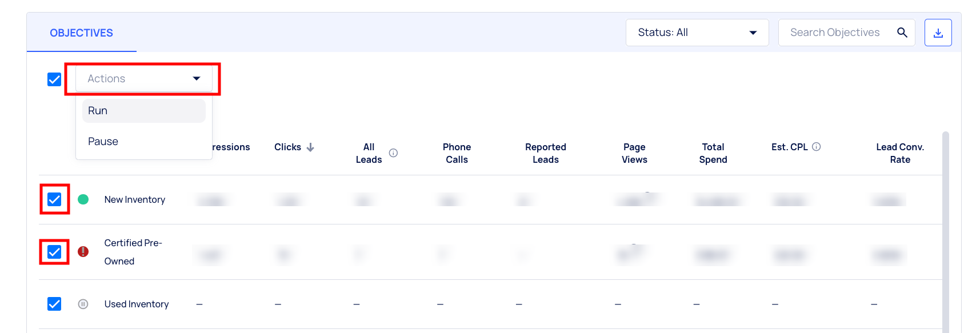Screen dimensions: 980x333
Task: Collapse the Actions dropdown
Action: (144, 79)
